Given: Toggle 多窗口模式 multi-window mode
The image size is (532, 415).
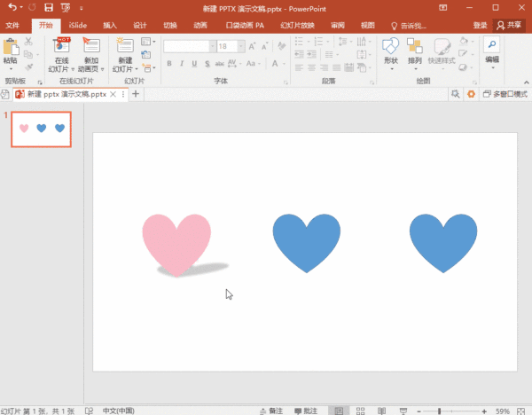Looking at the screenshot, I should (505, 94).
